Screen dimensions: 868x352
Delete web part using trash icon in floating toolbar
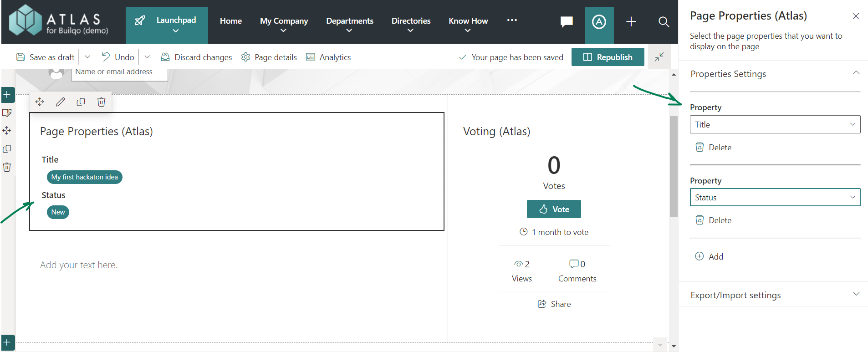click(101, 102)
